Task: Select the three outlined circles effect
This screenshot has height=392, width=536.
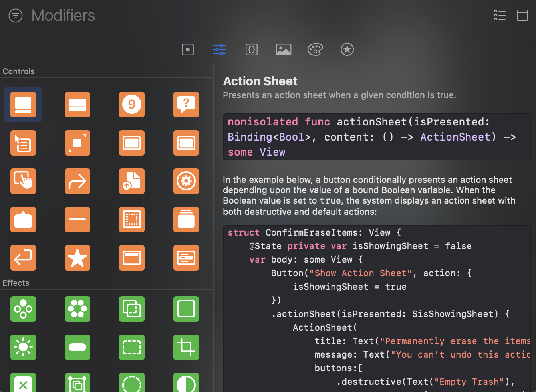Action: pyautogui.click(x=23, y=309)
